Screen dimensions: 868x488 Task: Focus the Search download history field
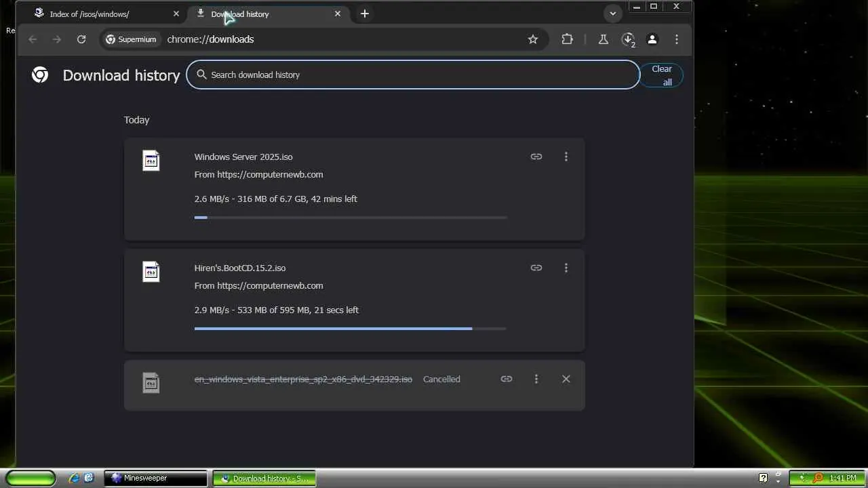pos(413,75)
